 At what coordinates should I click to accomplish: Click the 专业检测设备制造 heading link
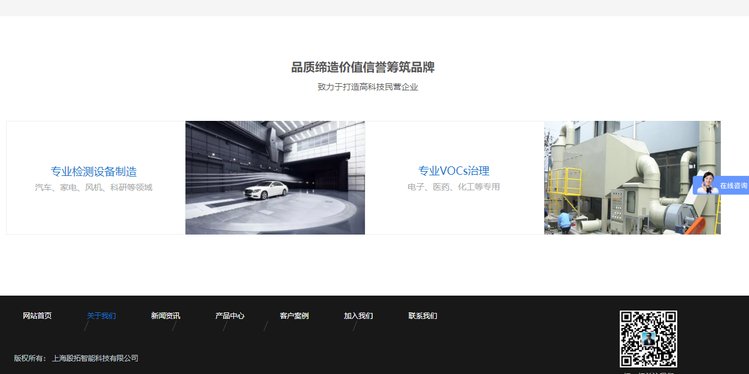click(x=94, y=171)
